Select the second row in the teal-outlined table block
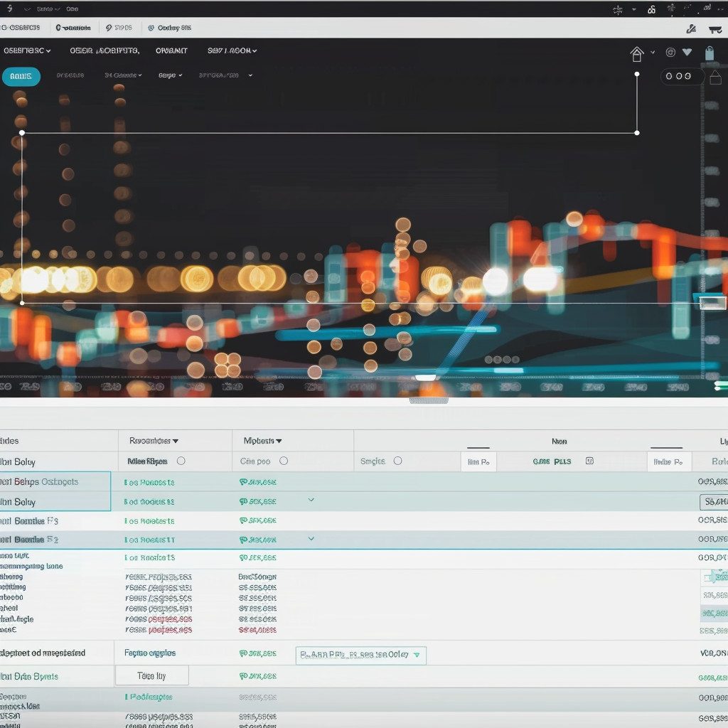 click(x=55, y=501)
